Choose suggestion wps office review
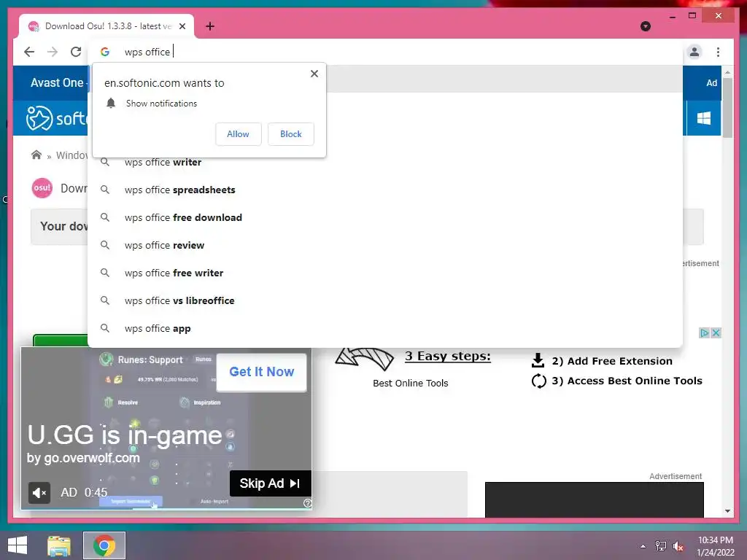The height and width of the screenshot is (560, 747). pyautogui.click(x=385, y=245)
